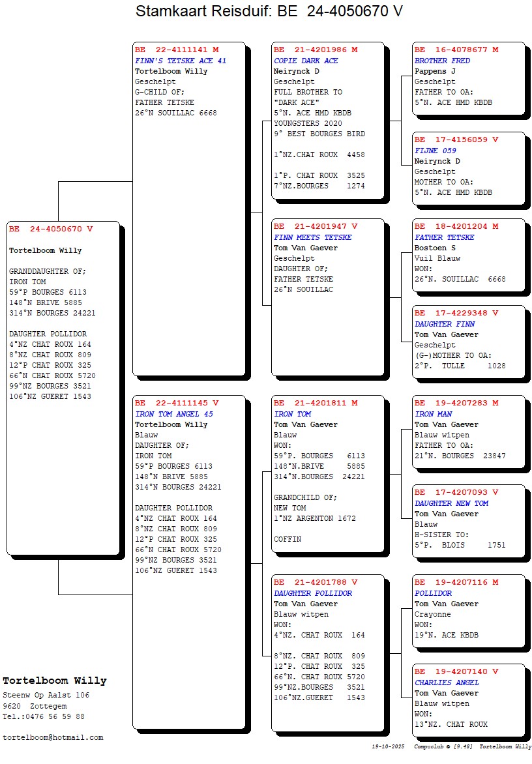532x764 pixels.
Task: Select the FIJNE 059 pigeon name
Action: click(435, 151)
